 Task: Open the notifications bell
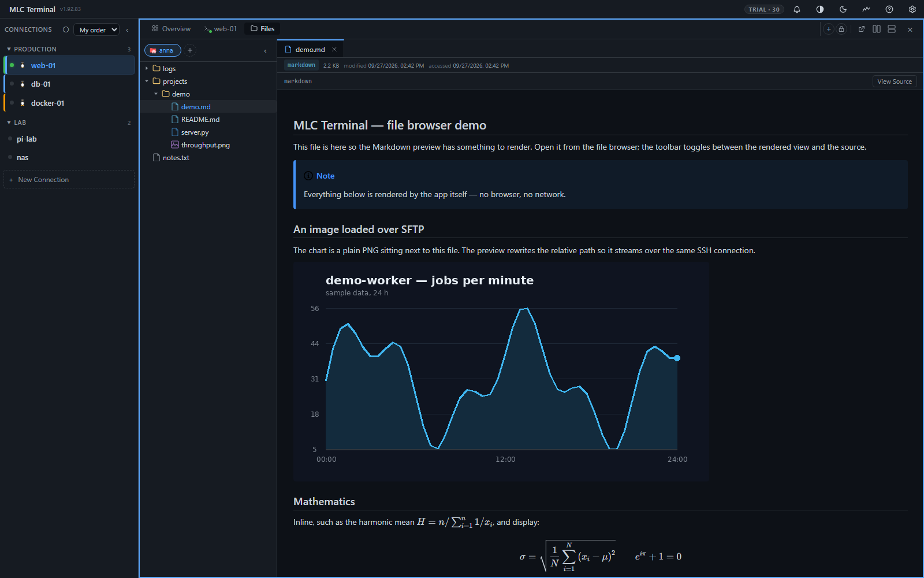click(797, 9)
